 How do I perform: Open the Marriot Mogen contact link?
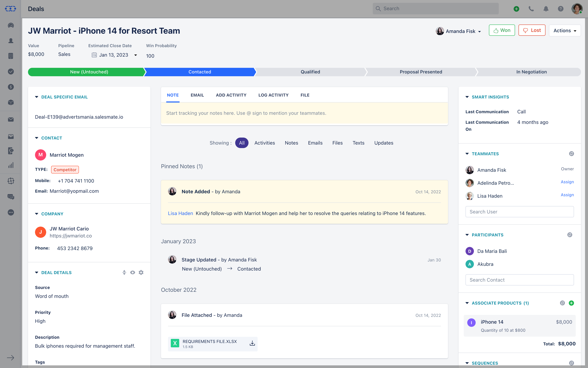[66, 155]
